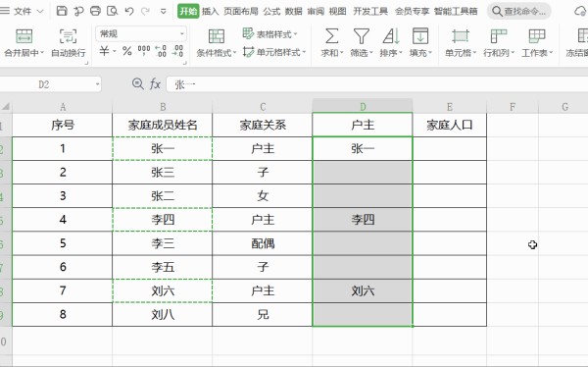Screen dimensions: 588x367
Task: Select column C header
Action: click(263, 107)
